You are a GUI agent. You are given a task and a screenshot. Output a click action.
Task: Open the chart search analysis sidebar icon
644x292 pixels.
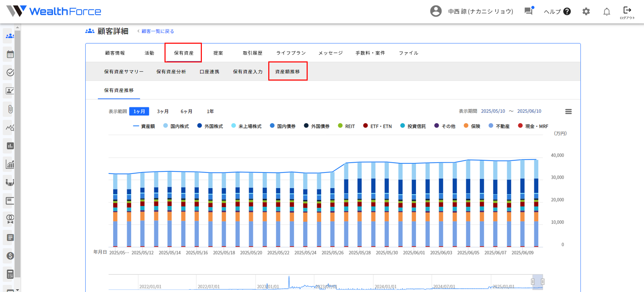[x=10, y=128]
